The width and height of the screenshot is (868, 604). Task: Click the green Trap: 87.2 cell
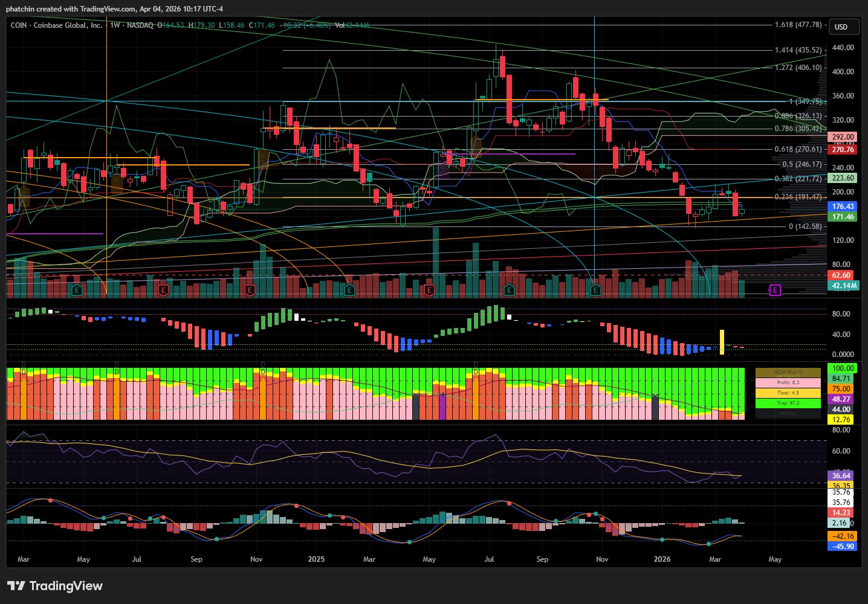point(788,403)
